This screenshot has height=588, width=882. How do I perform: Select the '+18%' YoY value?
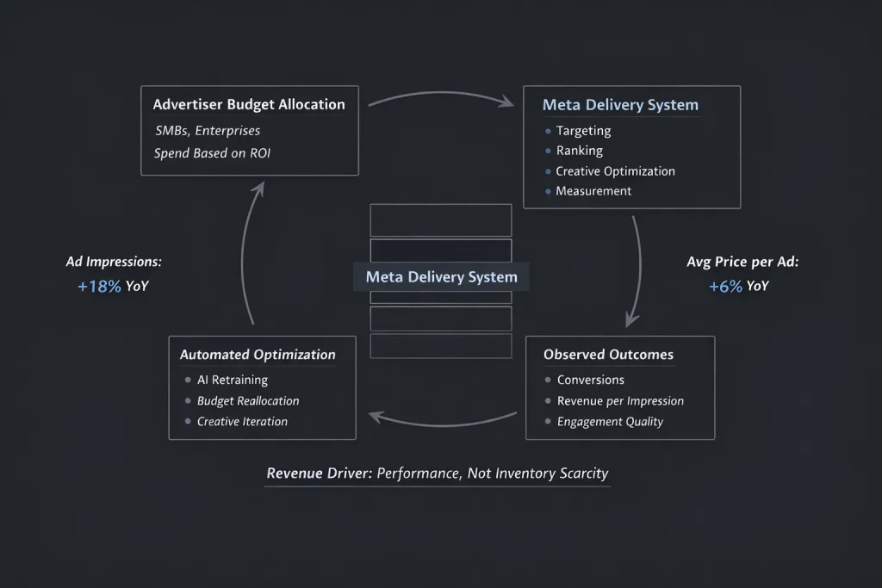99,287
